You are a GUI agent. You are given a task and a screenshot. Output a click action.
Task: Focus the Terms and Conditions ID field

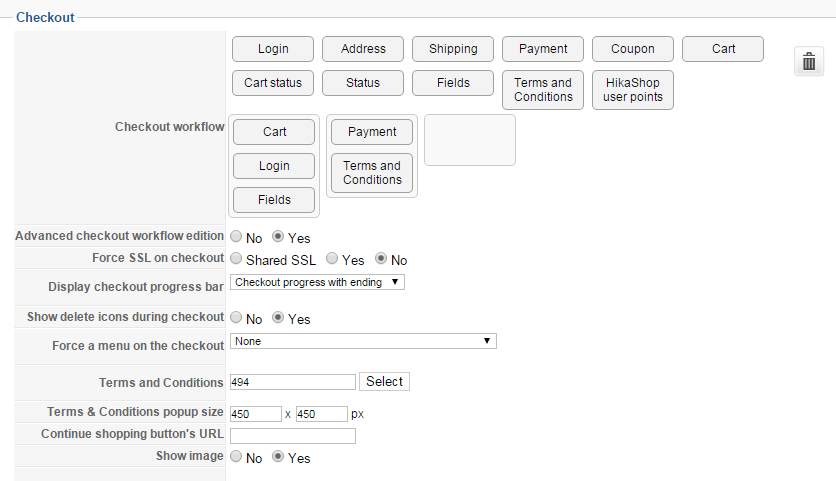pos(293,382)
